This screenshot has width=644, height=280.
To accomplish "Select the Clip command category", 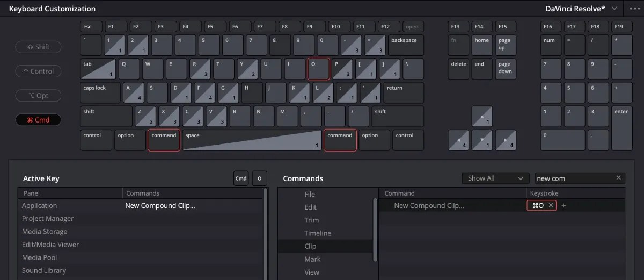I will [x=325, y=246].
